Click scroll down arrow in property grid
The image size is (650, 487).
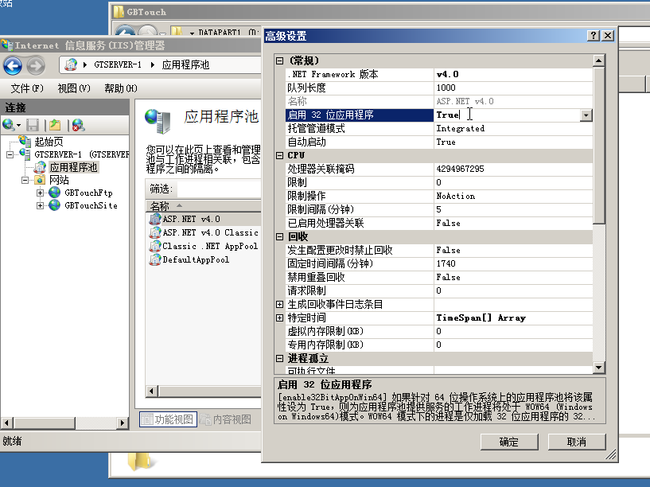[598, 367]
